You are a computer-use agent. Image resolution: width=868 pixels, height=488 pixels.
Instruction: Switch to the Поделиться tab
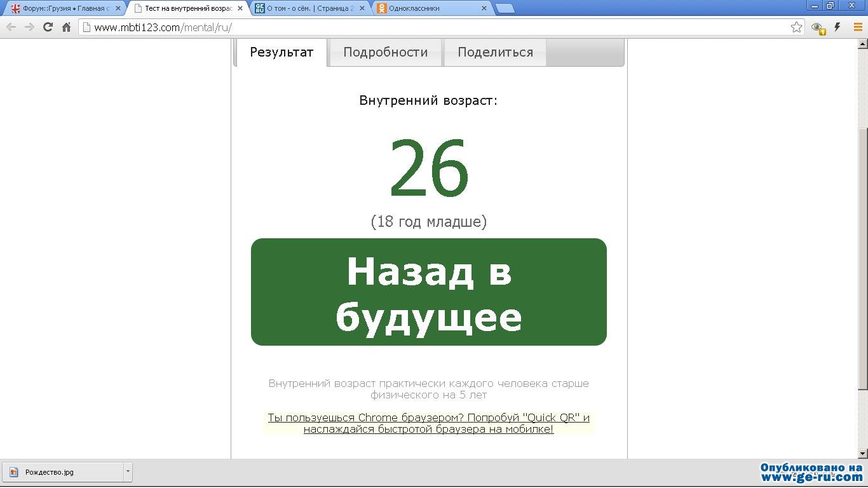click(x=495, y=52)
